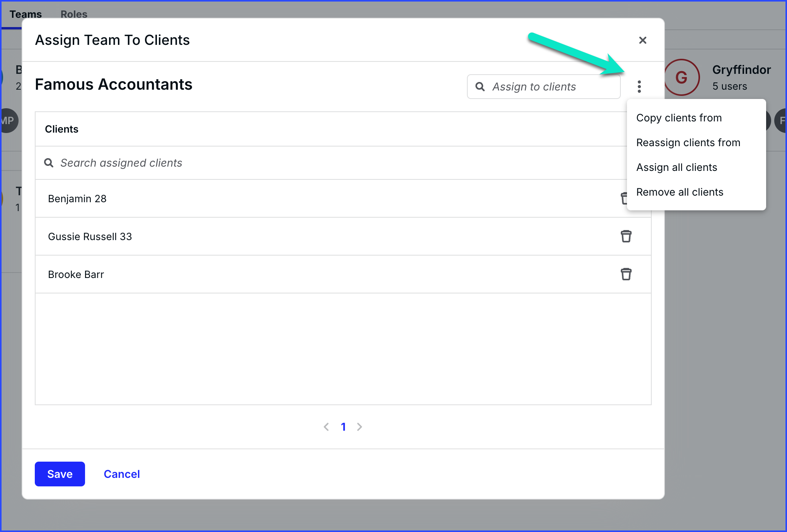Close the Assign Team To Clients dialog
787x532 pixels.
click(642, 40)
